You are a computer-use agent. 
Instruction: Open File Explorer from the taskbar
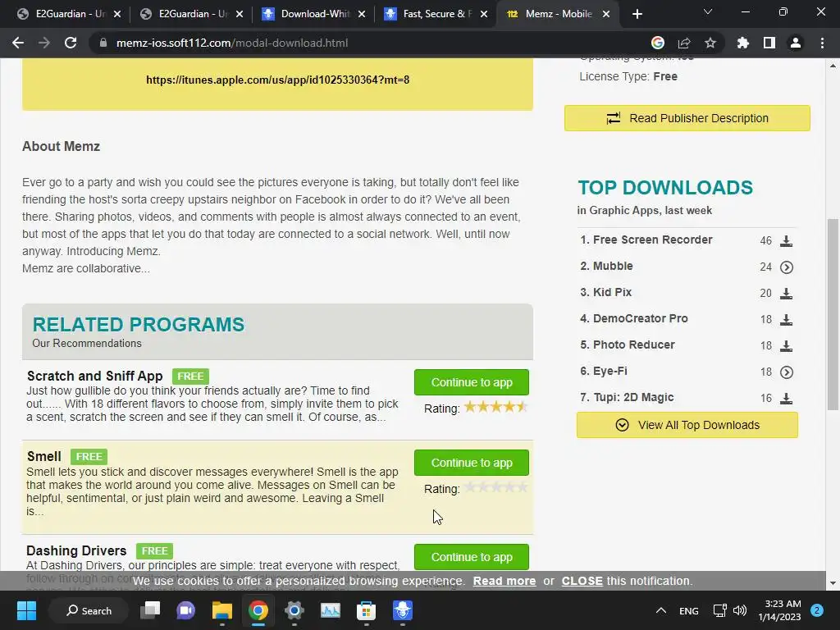point(221,610)
